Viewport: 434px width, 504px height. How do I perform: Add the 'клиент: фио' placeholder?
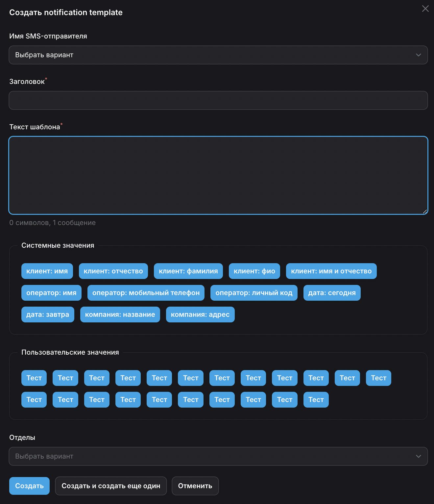[x=254, y=271]
